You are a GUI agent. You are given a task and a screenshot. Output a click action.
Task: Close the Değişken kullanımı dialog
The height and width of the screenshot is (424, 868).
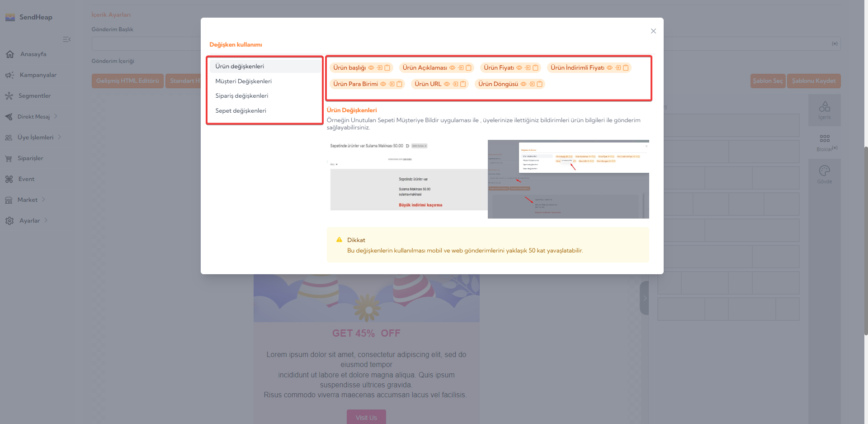653,31
